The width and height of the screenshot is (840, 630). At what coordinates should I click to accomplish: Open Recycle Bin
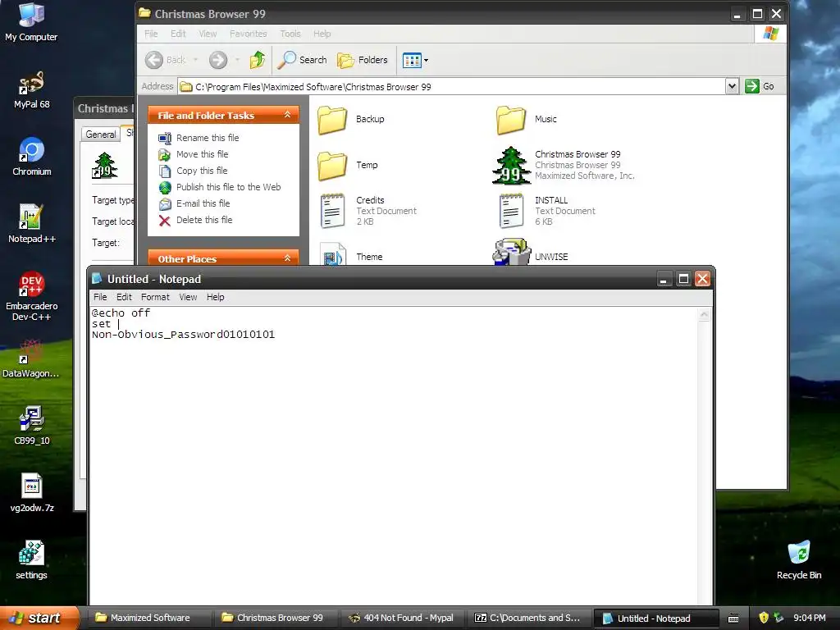point(799,560)
